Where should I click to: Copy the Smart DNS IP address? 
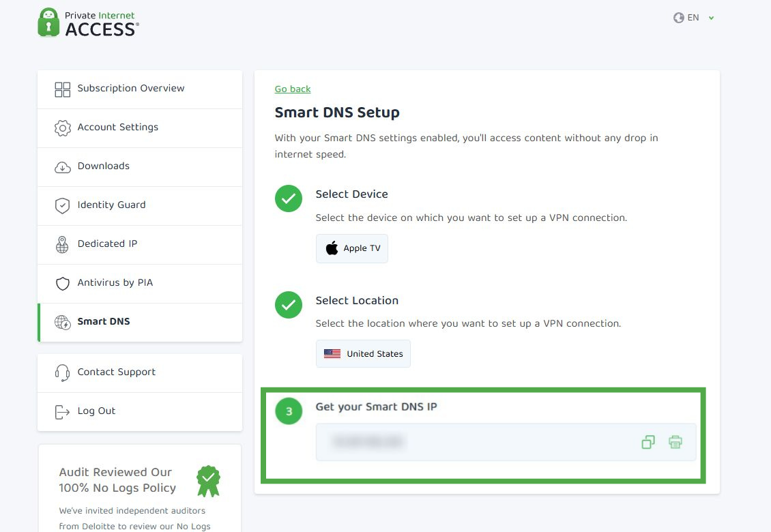[648, 442]
